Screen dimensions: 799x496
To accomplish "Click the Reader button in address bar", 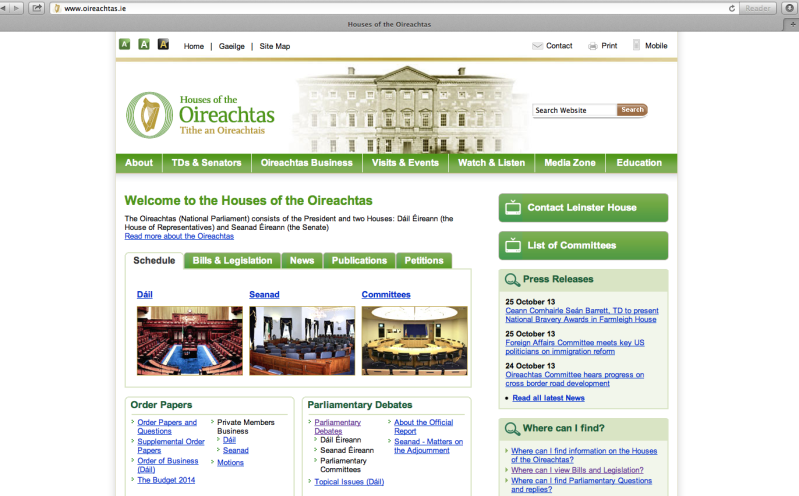I will (x=758, y=8).
